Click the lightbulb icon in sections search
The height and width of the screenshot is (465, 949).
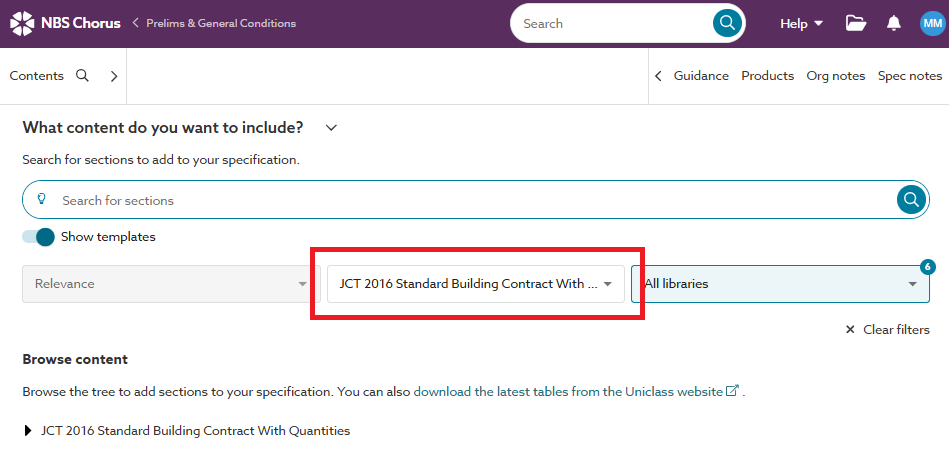coord(42,200)
